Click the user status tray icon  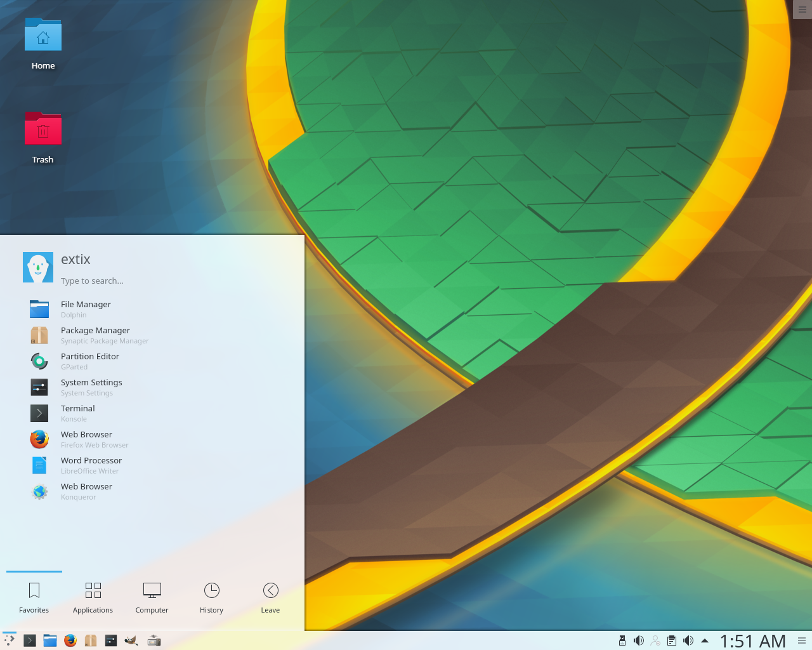pos(655,640)
